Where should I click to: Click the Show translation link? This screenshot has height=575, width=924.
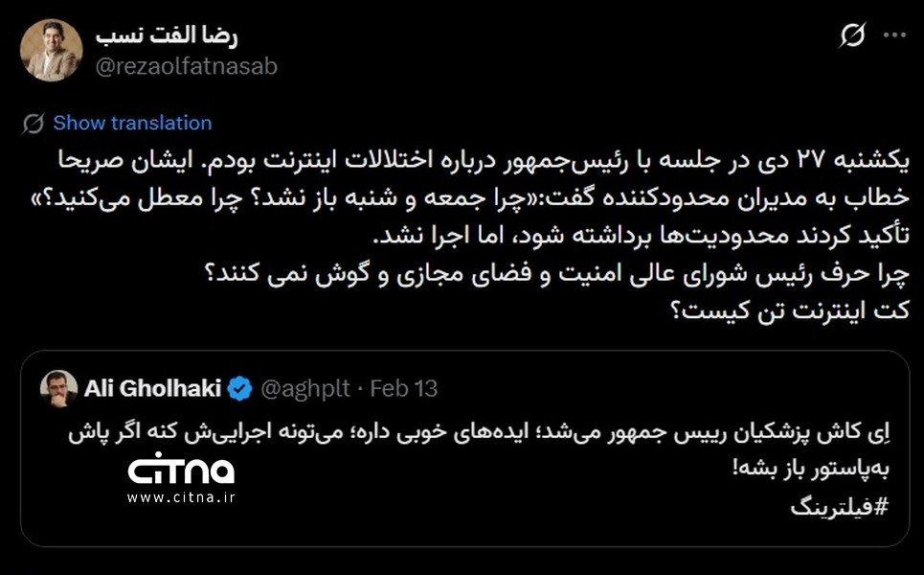132,123
